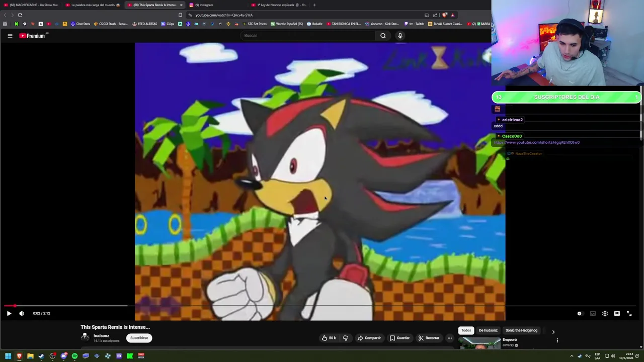This screenshot has height=362, width=644.
Task: Open CLips bookmark
Action: (x=168, y=24)
